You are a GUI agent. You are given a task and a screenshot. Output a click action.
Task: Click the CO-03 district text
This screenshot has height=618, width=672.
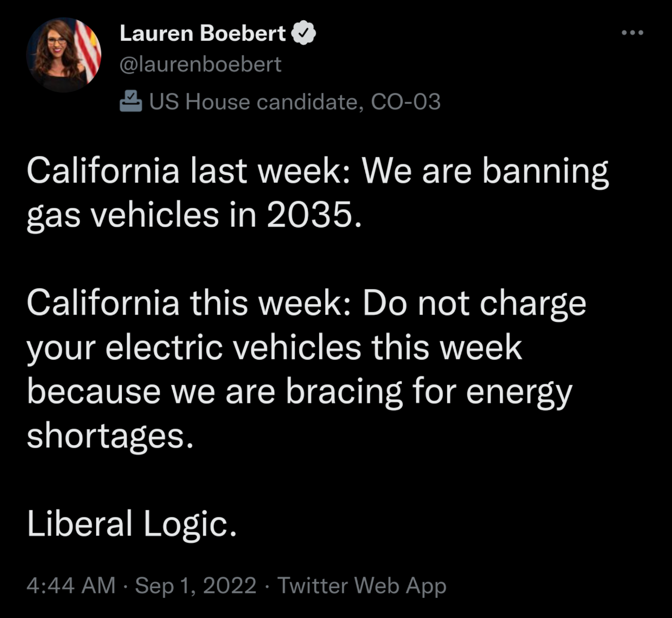click(406, 101)
